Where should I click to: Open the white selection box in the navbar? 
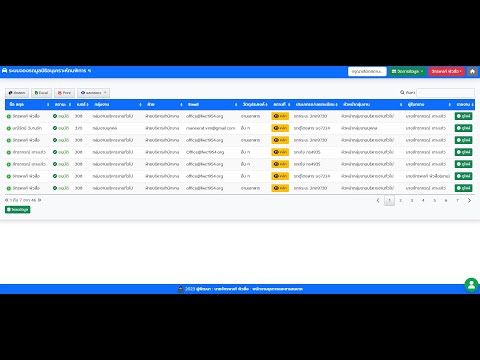[x=367, y=71]
